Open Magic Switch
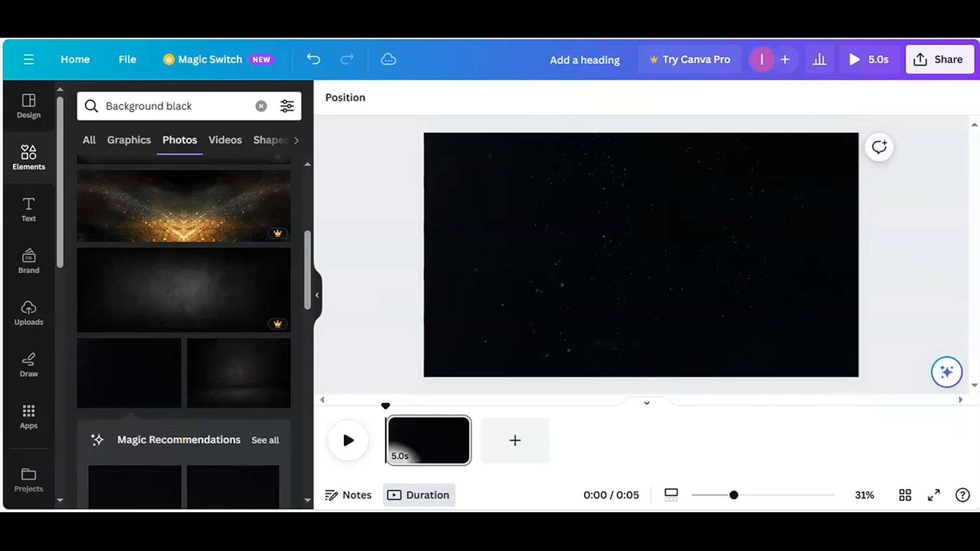This screenshot has width=980, height=551. point(218,59)
